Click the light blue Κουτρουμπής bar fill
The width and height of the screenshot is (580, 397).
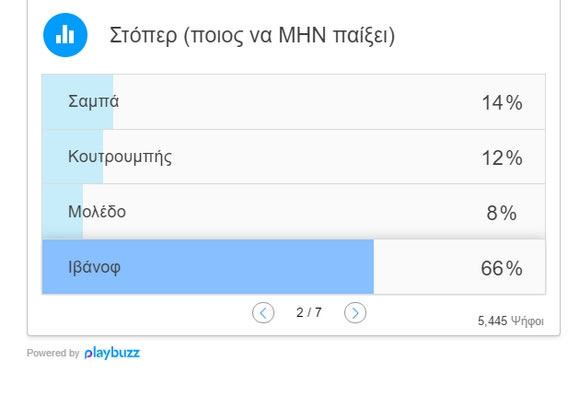[72, 157]
